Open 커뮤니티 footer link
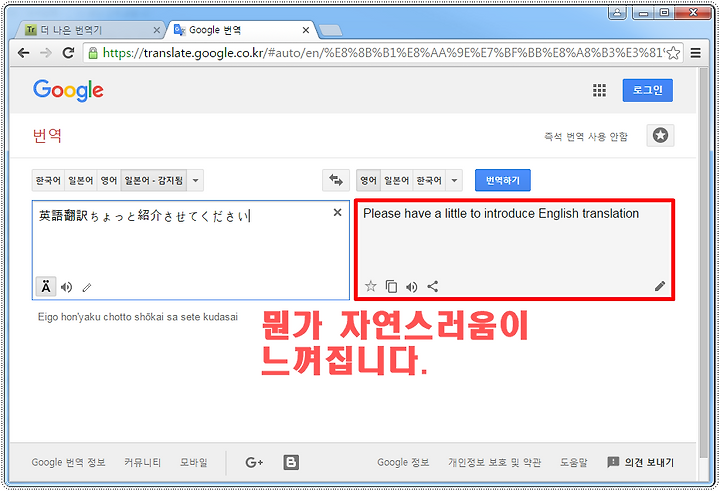720x491 pixels. point(142,463)
